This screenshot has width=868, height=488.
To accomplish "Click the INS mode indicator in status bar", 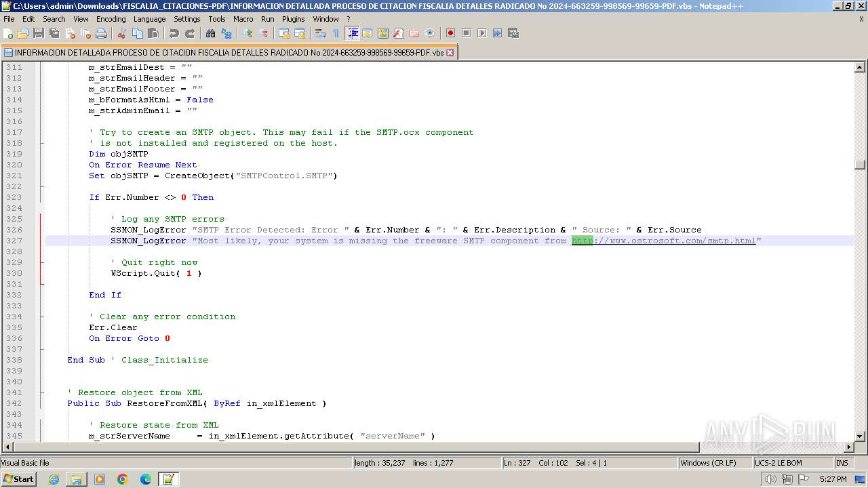I will click(x=843, y=463).
